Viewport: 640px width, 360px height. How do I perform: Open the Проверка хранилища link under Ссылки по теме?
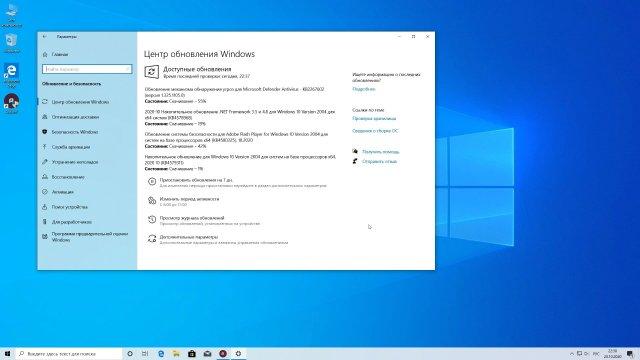(x=374, y=119)
